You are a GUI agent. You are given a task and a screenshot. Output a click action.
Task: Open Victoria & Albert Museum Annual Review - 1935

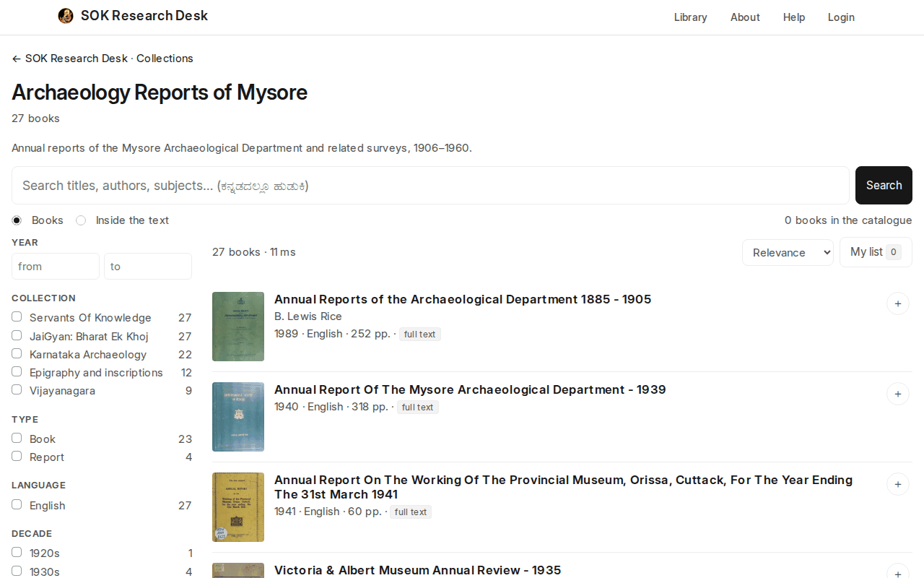pyautogui.click(x=417, y=570)
